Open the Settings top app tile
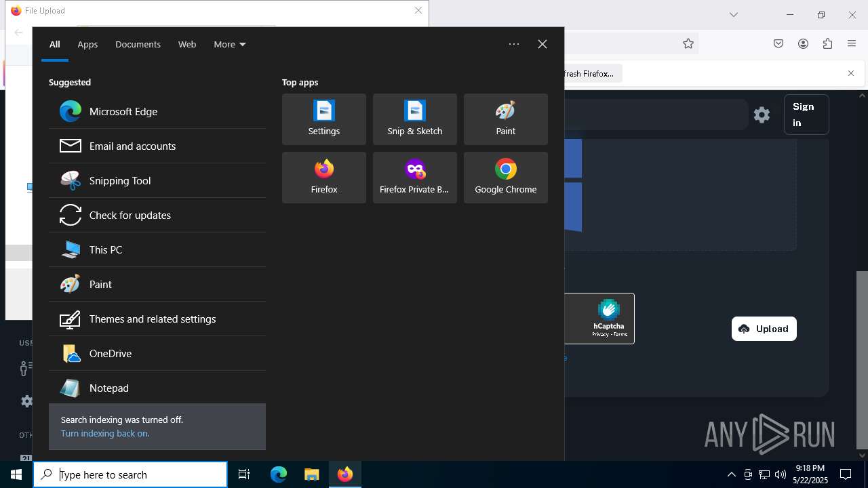Screen dimensions: 868x488 324,119
